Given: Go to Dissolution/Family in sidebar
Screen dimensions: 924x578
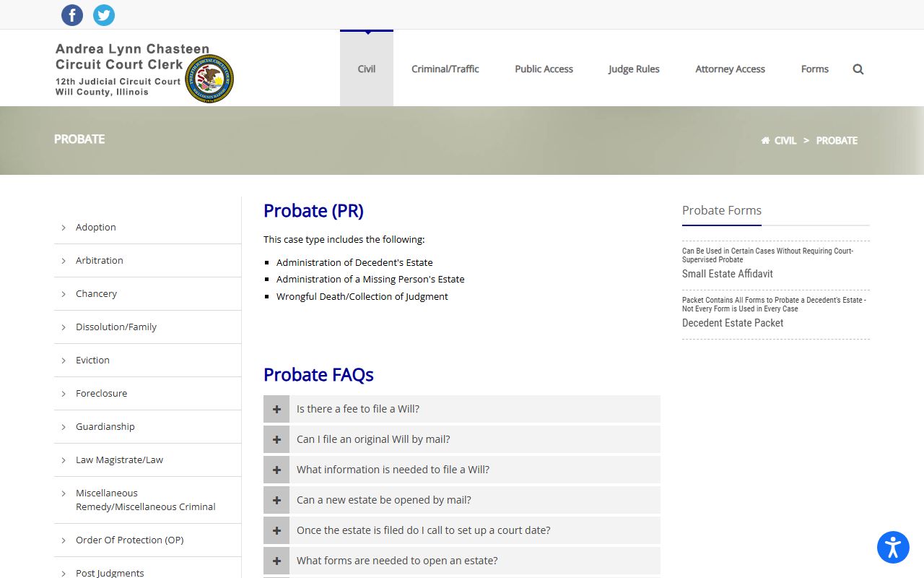Looking at the screenshot, I should [116, 327].
